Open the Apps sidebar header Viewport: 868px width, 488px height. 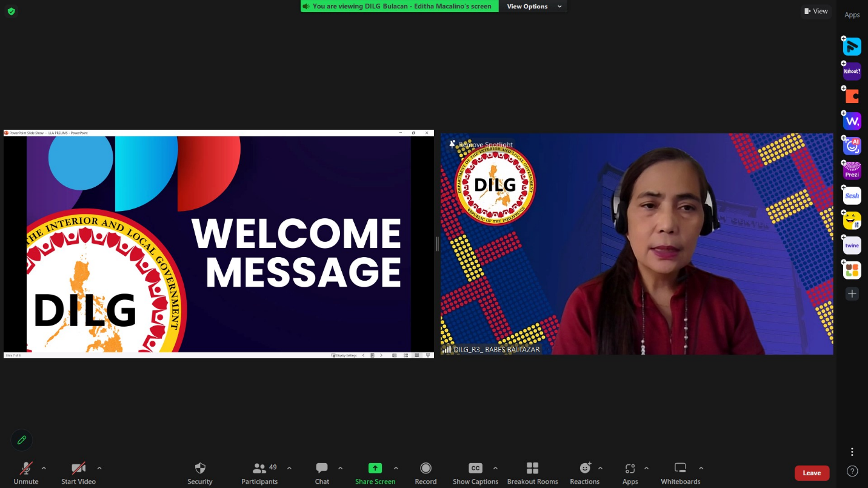pyautogui.click(x=852, y=15)
